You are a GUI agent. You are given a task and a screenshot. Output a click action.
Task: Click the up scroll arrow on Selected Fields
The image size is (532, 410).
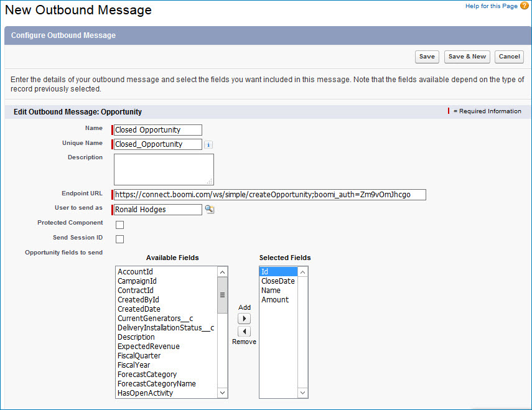click(x=302, y=272)
